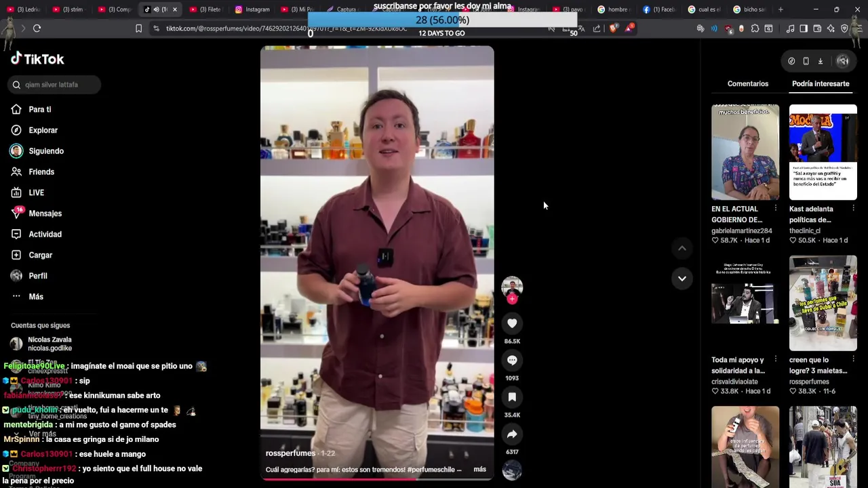The width and height of the screenshot is (868, 488).
Task: Click Cuentas que sigues heading
Action: 40,325
